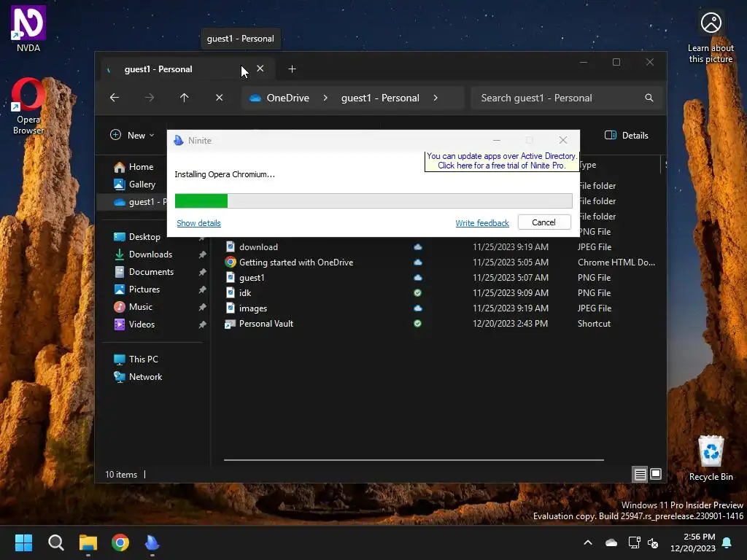Close the guest1 - Personal tab

point(260,69)
